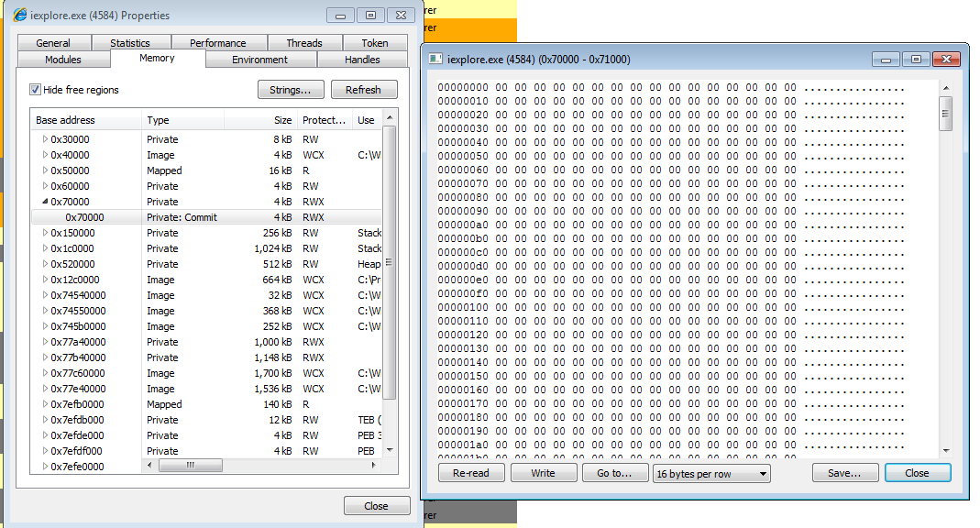This screenshot has width=980, height=528.
Task: Maximize the memory editor window
Action: 916,60
